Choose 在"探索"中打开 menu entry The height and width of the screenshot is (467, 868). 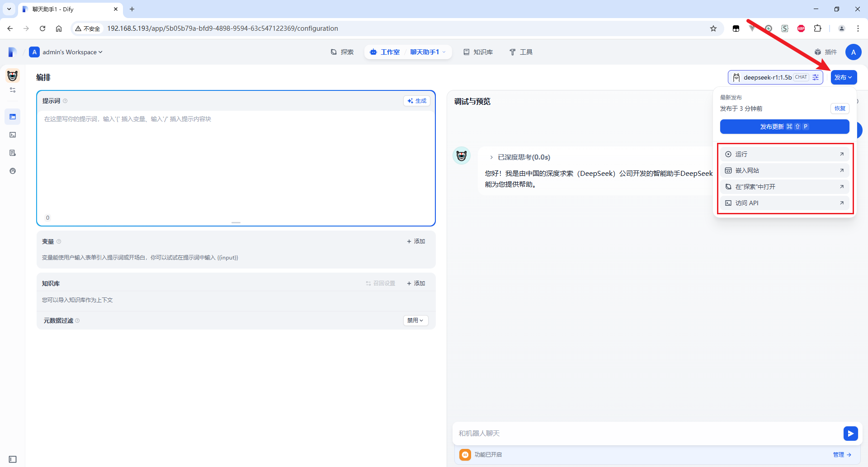tap(785, 187)
